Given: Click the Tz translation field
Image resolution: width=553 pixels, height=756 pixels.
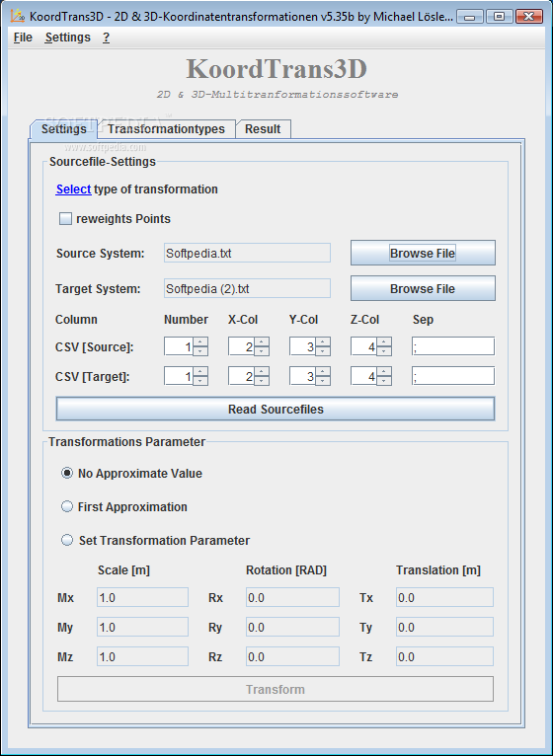Looking at the screenshot, I should point(444,656).
